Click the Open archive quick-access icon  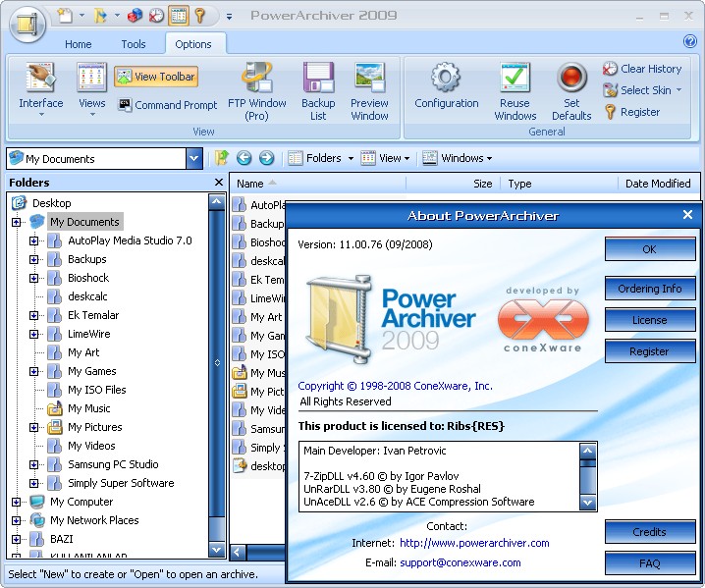pyautogui.click(x=101, y=16)
